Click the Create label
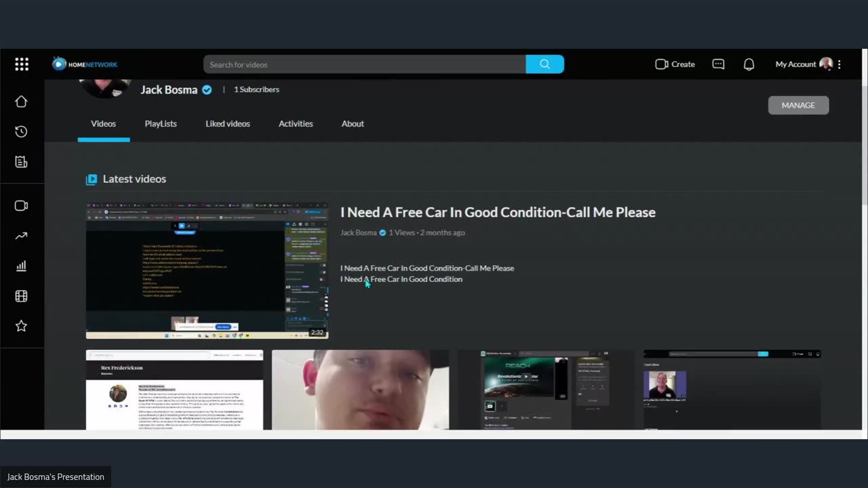 click(x=683, y=64)
